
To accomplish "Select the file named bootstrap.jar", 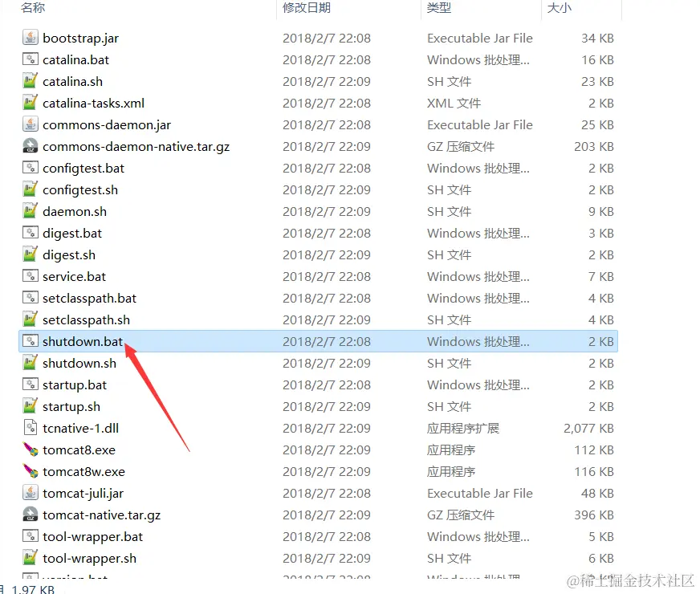I will tap(81, 39).
